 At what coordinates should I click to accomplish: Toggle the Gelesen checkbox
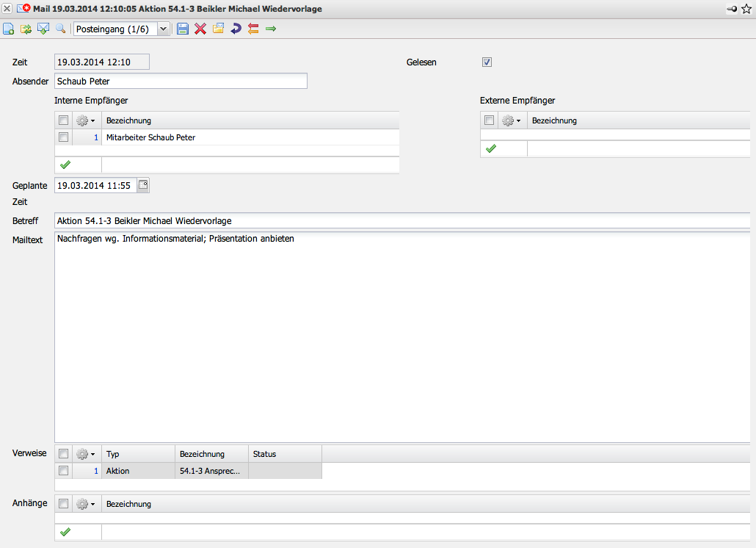click(487, 62)
